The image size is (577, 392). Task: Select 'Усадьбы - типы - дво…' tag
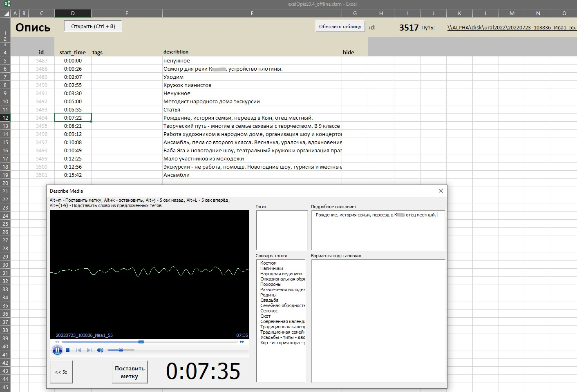tap(282, 338)
